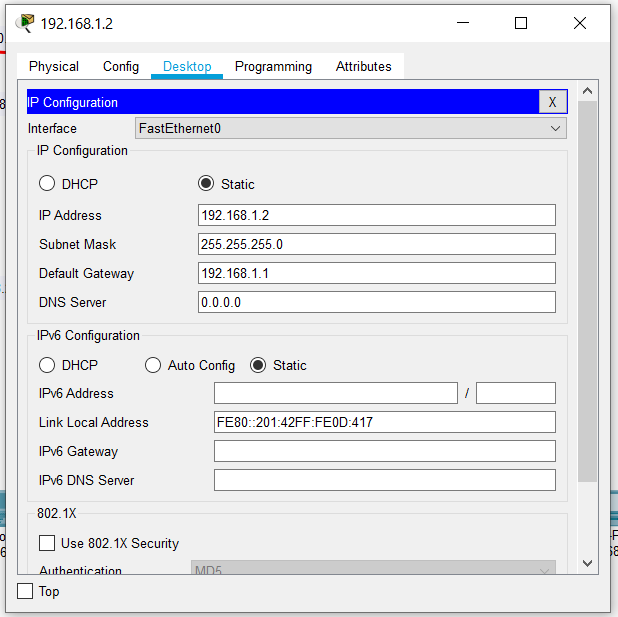Viewport: 618px width, 617px height.
Task: Click the DNS Server field 0.0.0.0
Action: [377, 302]
